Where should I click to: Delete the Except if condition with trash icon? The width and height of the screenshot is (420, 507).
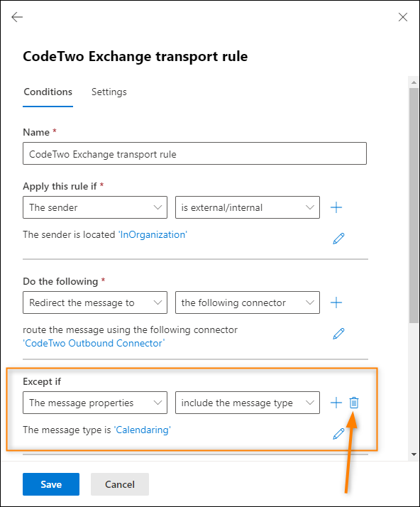click(354, 403)
